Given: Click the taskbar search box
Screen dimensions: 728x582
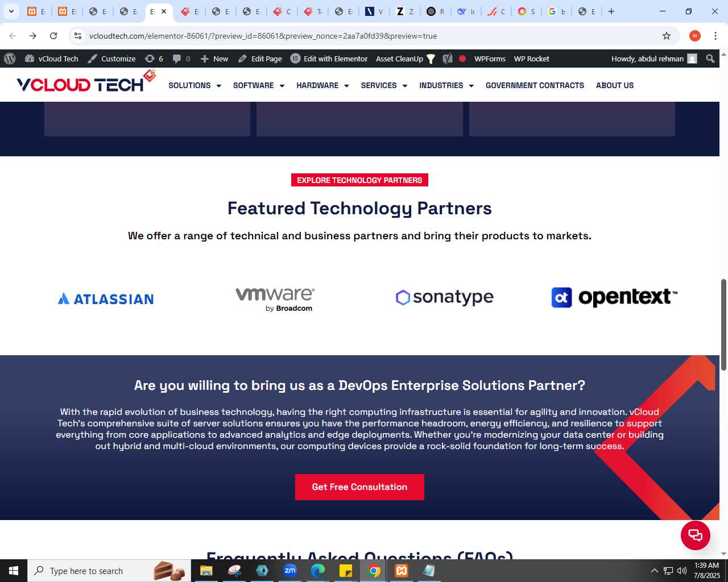Looking at the screenshot, I should (109, 571).
